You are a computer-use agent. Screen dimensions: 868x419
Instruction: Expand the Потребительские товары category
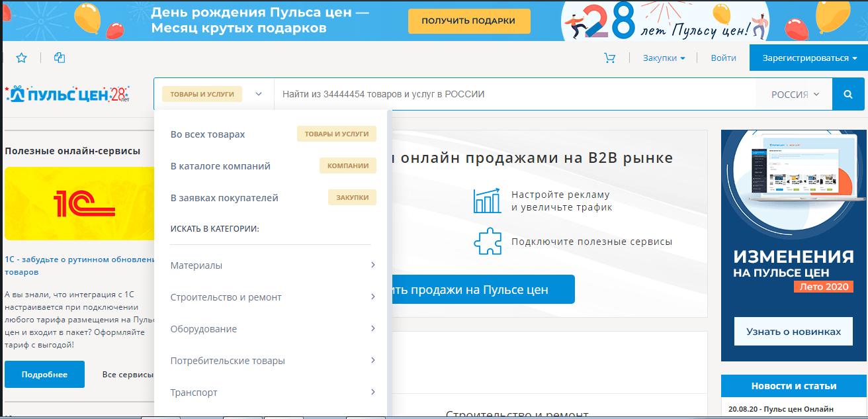point(272,361)
